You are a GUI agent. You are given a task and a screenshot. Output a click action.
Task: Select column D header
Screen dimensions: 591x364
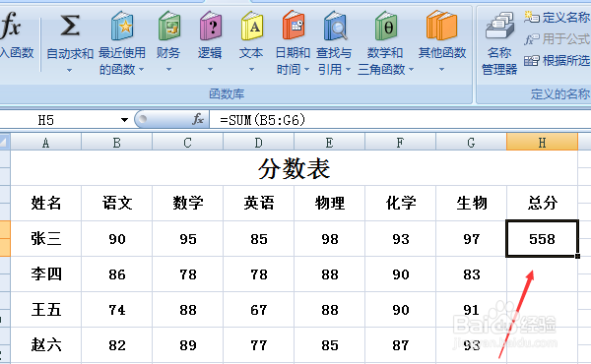point(258,143)
